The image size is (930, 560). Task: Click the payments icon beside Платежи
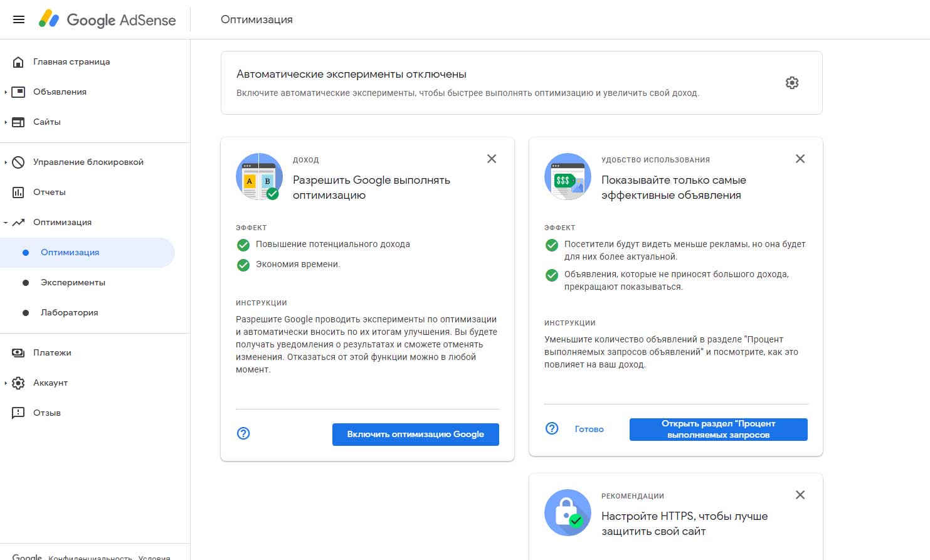[x=18, y=352]
